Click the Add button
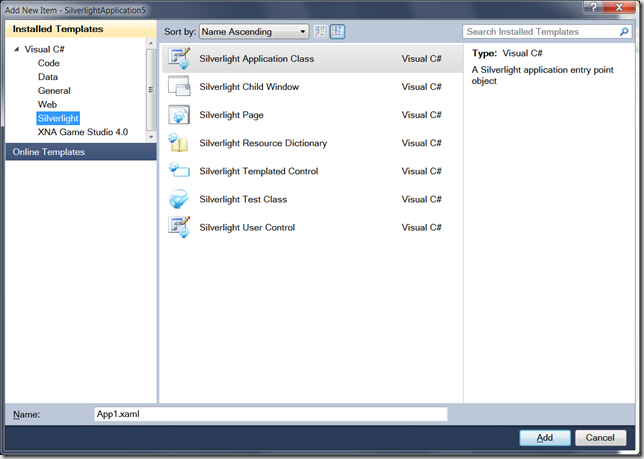Screen dimensions: 644x459 coord(545,438)
